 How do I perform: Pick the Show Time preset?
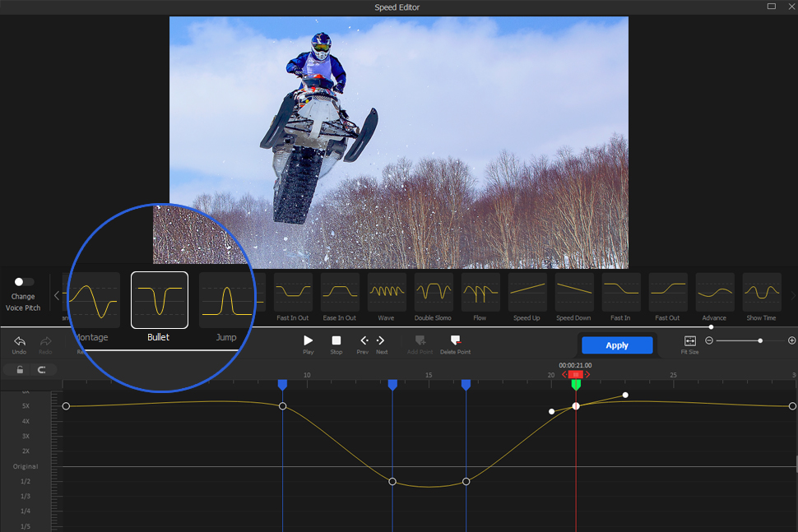(x=761, y=293)
